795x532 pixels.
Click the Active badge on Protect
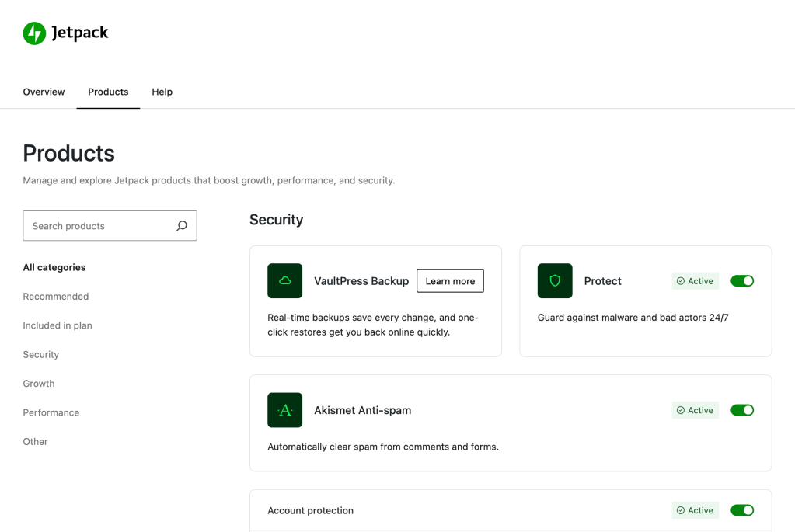coord(695,281)
